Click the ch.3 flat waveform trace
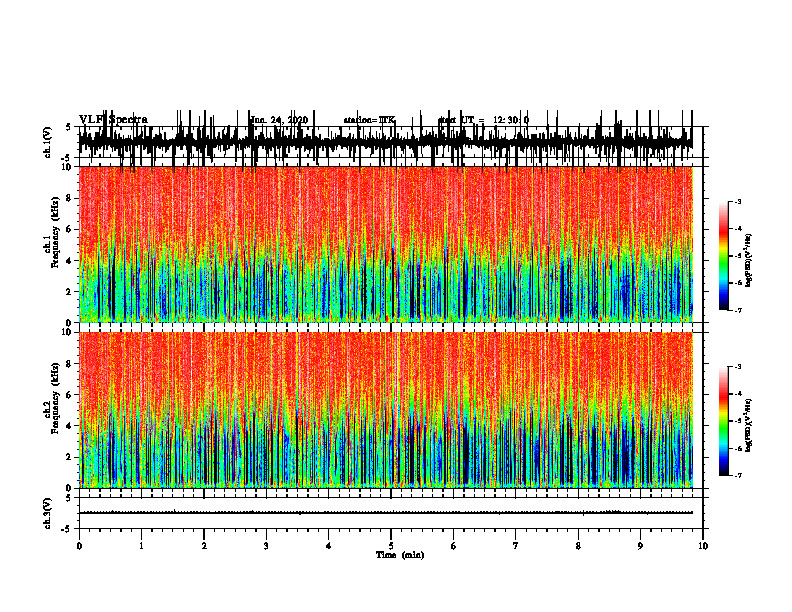The width and height of the screenshot is (792, 612). point(386,513)
